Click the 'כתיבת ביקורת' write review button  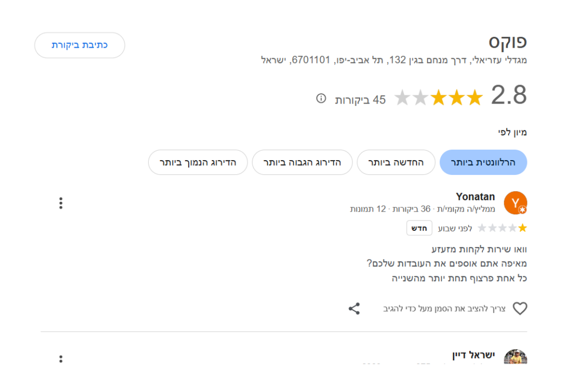click(x=80, y=45)
